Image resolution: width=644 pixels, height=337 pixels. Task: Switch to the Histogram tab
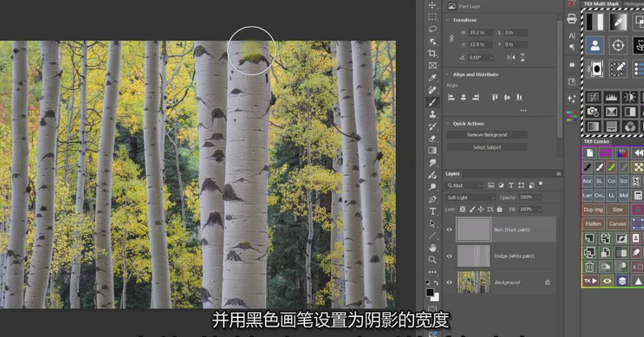click(x=634, y=4)
